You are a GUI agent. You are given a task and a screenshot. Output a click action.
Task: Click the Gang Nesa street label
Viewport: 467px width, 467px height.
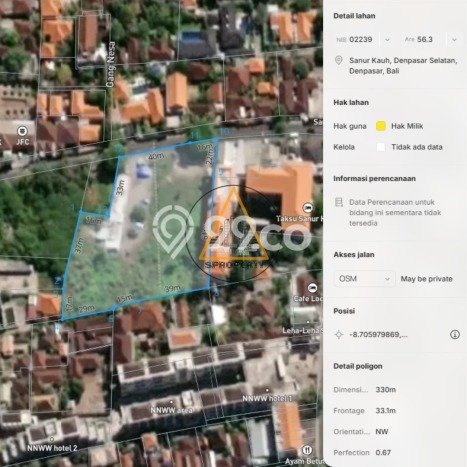tap(111, 64)
